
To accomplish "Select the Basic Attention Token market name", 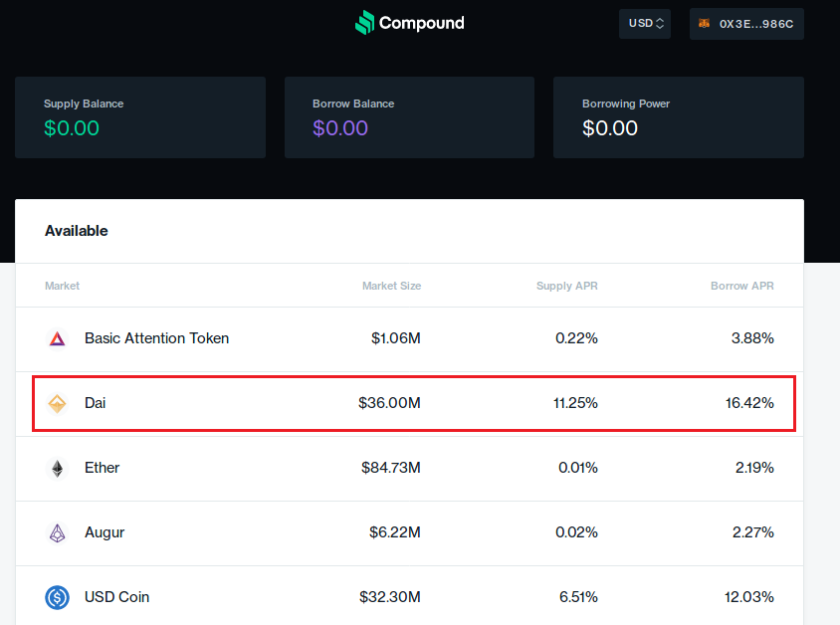I will pyautogui.click(x=157, y=338).
